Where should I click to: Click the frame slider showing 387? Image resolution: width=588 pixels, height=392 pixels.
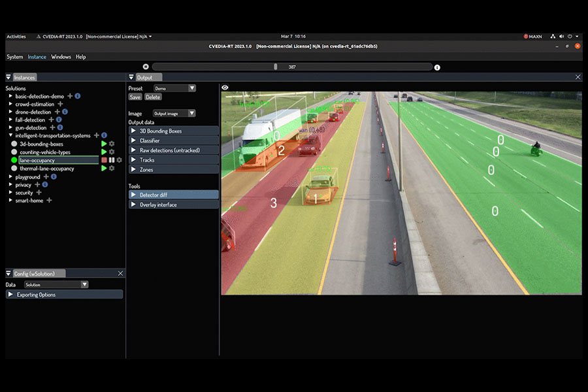[292, 67]
